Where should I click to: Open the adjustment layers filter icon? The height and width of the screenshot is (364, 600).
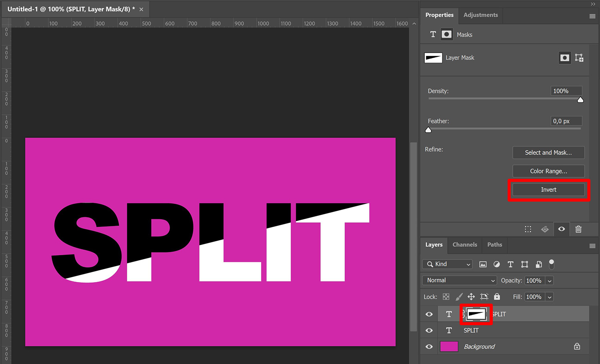click(496, 264)
